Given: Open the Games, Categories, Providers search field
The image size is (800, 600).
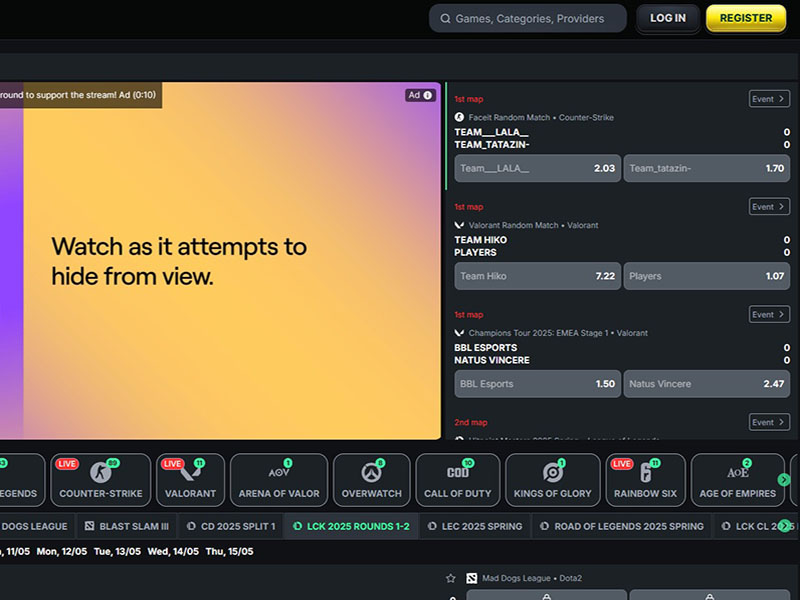Looking at the screenshot, I should [x=528, y=19].
